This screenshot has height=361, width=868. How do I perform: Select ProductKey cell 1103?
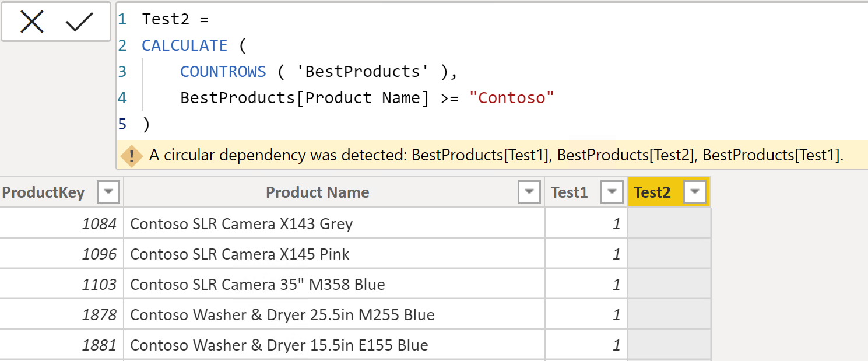[x=62, y=284]
